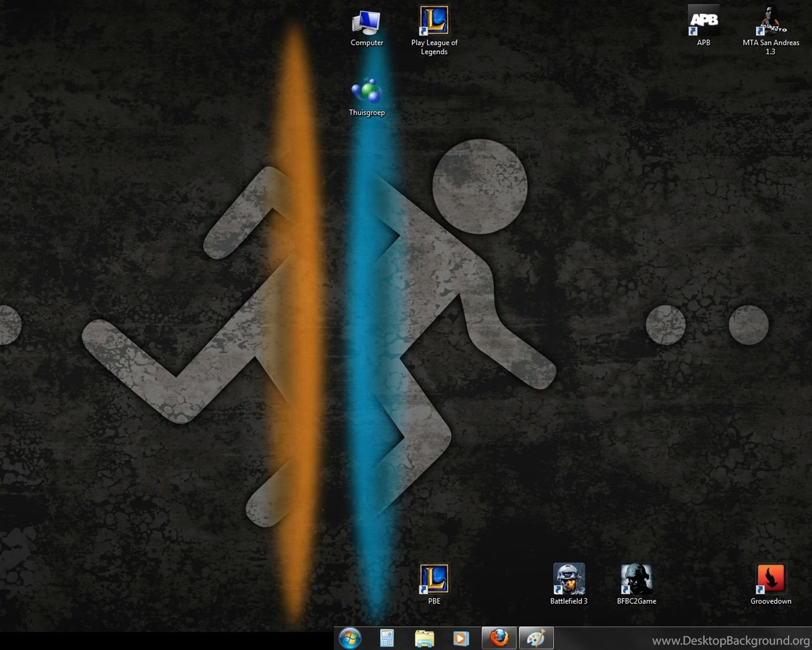The image size is (812, 650).
Task: Open Calculator from the taskbar
Action: [387, 638]
